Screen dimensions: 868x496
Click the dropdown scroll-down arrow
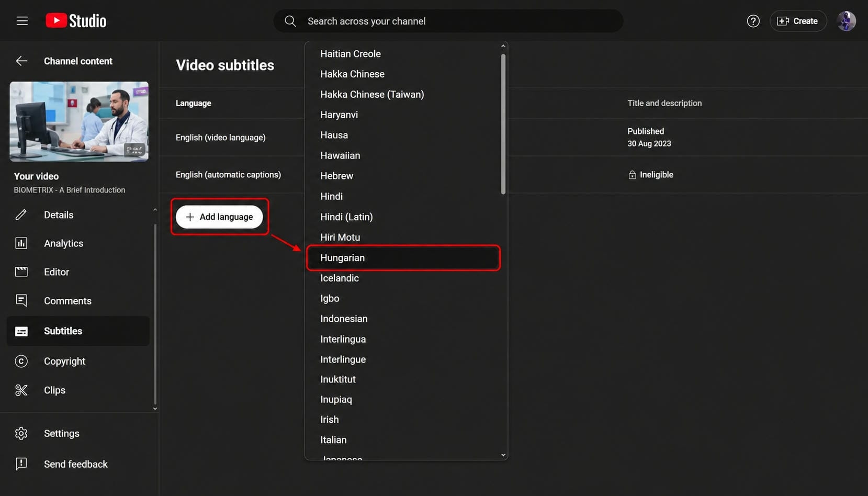(x=503, y=455)
